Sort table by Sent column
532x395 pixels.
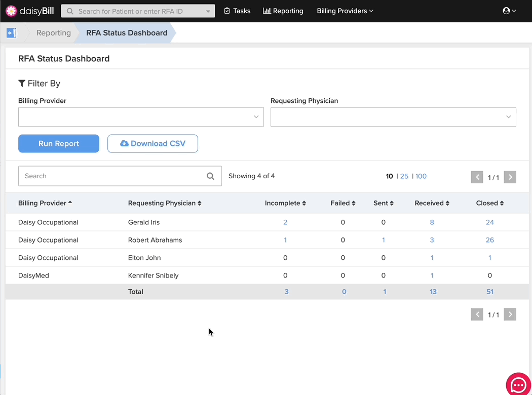coord(384,203)
